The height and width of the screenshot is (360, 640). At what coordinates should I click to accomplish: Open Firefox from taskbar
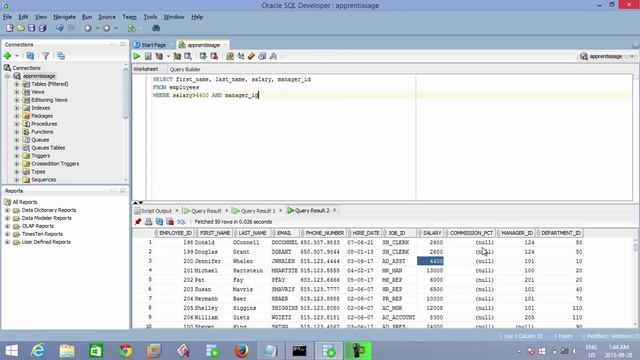pyautogui.click(x=241, y=351)
